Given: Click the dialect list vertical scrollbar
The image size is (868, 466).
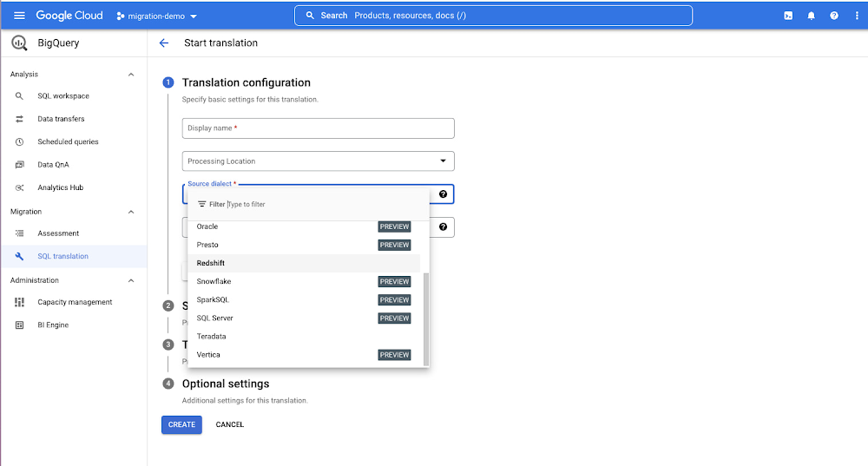Looking at the screenshot, I should coord(425,318).
